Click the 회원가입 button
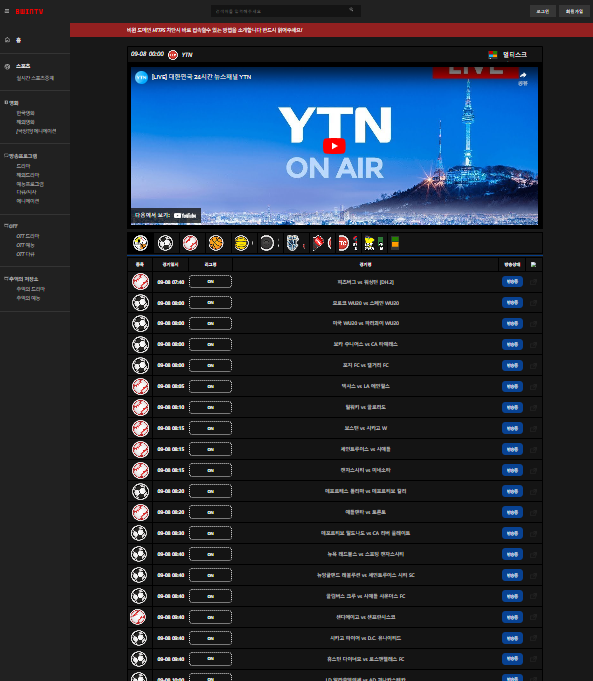Image resolution: width=593 pixels, height=681 pixels. 574,11
